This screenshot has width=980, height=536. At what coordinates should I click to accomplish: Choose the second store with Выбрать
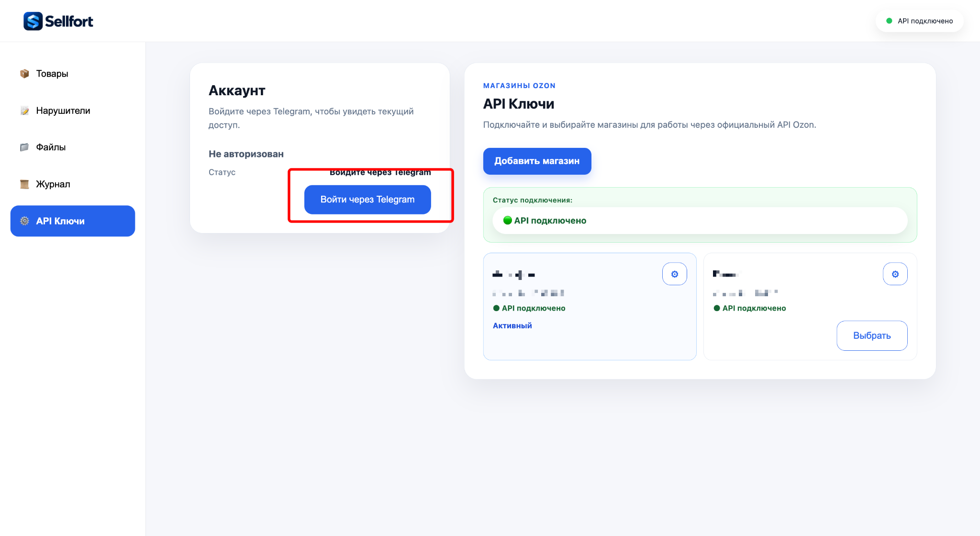tap(872, 335)
